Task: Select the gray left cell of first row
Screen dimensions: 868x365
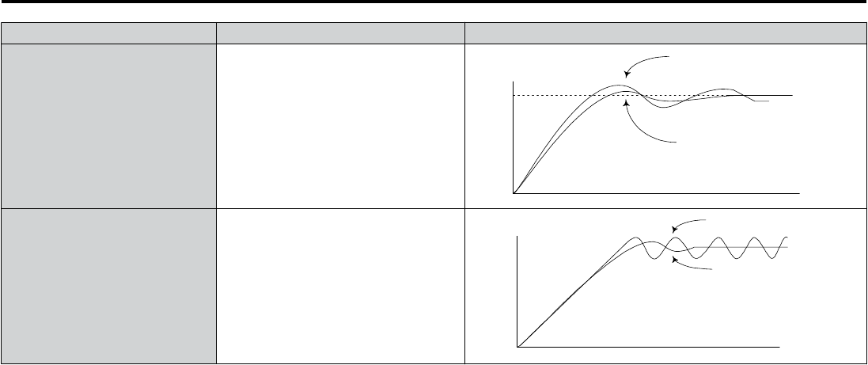Action: pyautogui.click(x=108, y=126)
